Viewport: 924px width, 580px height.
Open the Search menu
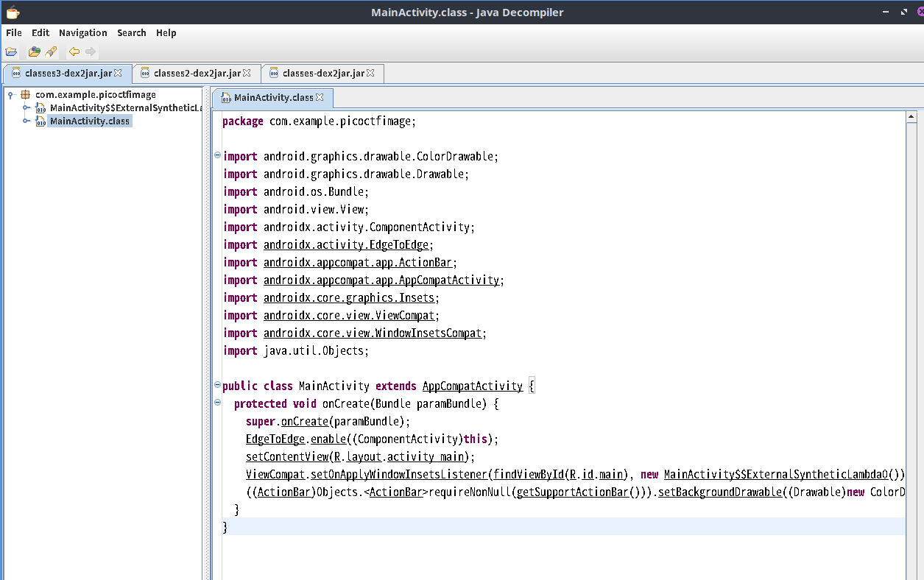131,32
